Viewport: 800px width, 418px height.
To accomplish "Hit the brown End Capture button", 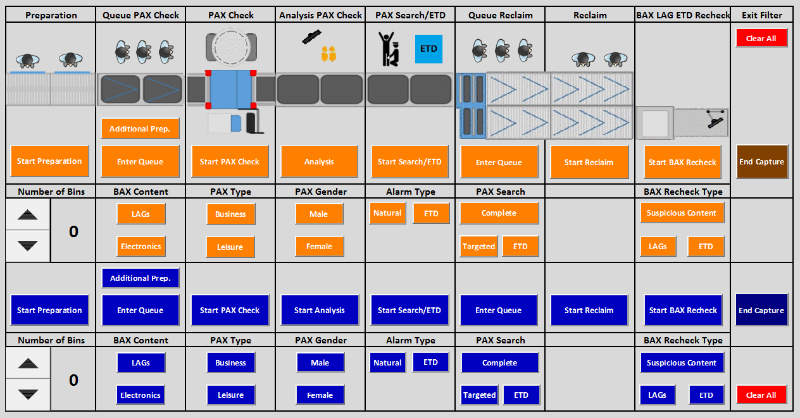I will coord(761,162).
